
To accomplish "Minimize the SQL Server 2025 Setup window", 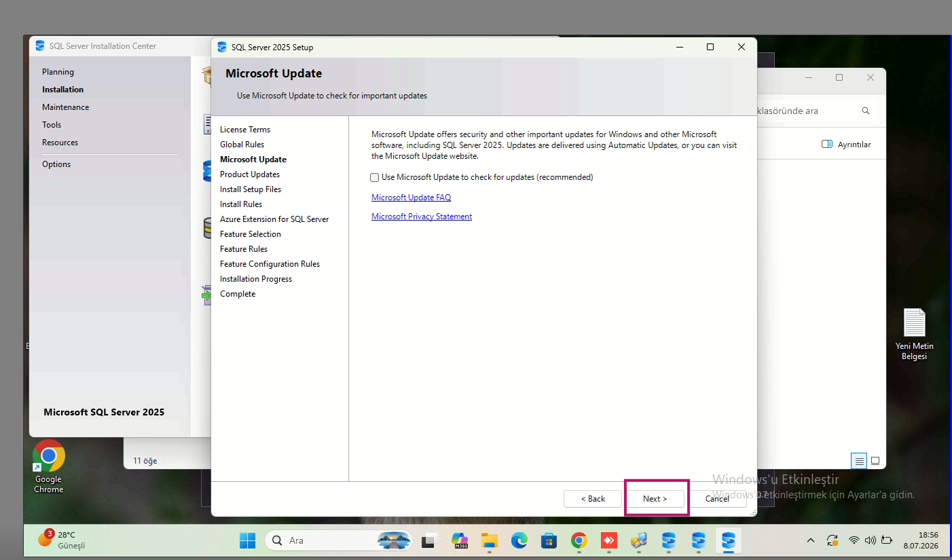I will tap(679, 47).
